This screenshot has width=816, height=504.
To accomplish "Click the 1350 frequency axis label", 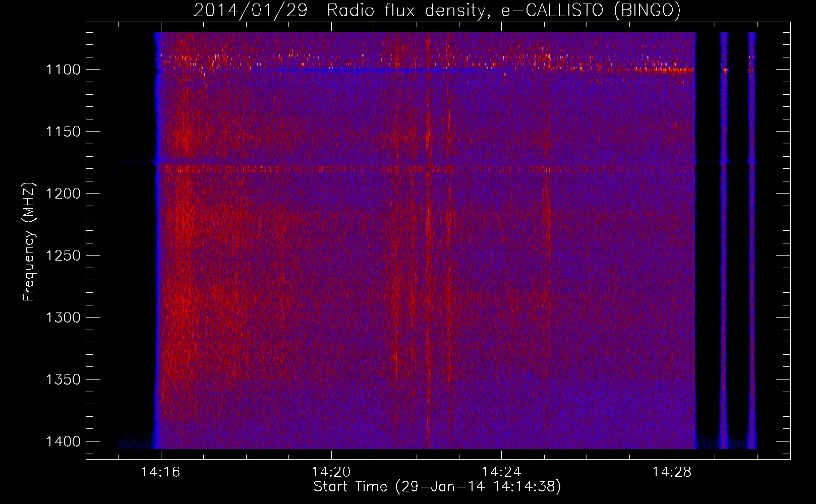I will point(63,380).
